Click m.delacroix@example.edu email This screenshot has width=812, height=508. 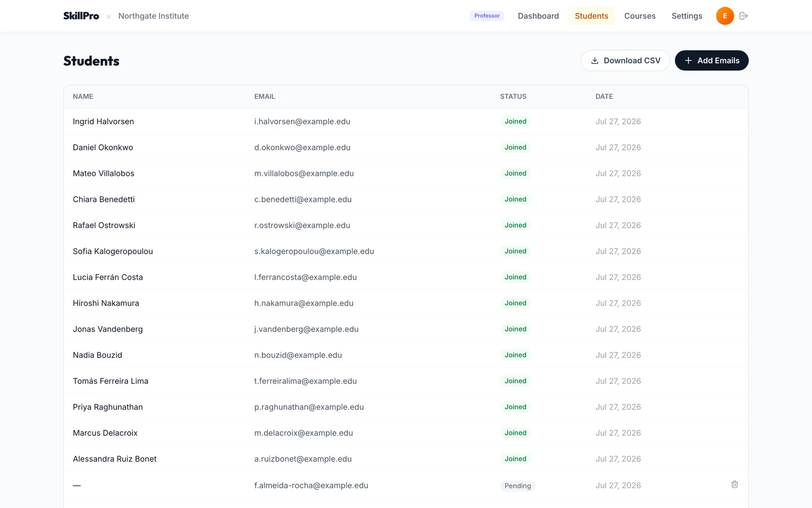point(304,433)
